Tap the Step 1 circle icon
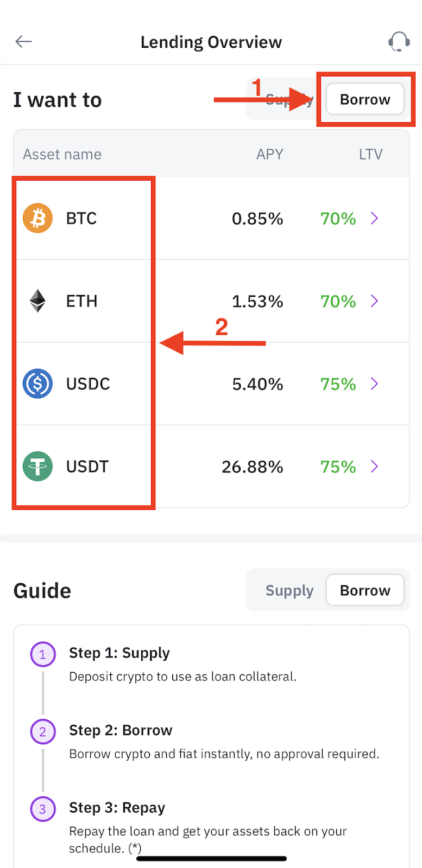This screenshot has width=422, height=868. click(x=43, y=654)
